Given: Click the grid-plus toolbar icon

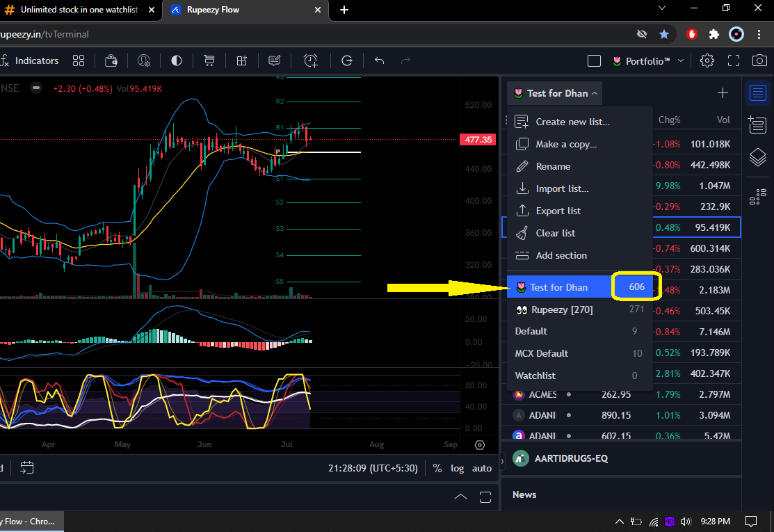Looking at the screenshot, I should point(242,61).
